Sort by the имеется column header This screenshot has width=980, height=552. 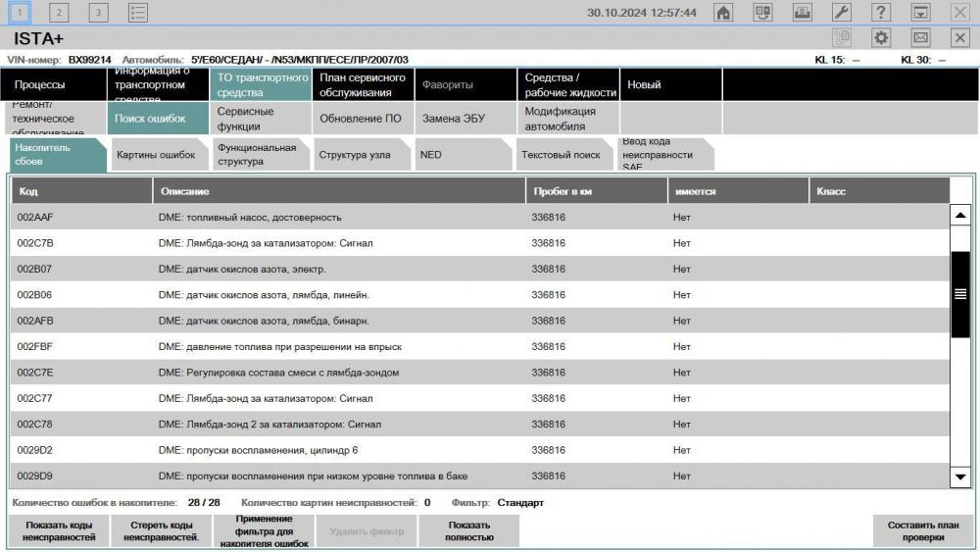tap(738, 191)
